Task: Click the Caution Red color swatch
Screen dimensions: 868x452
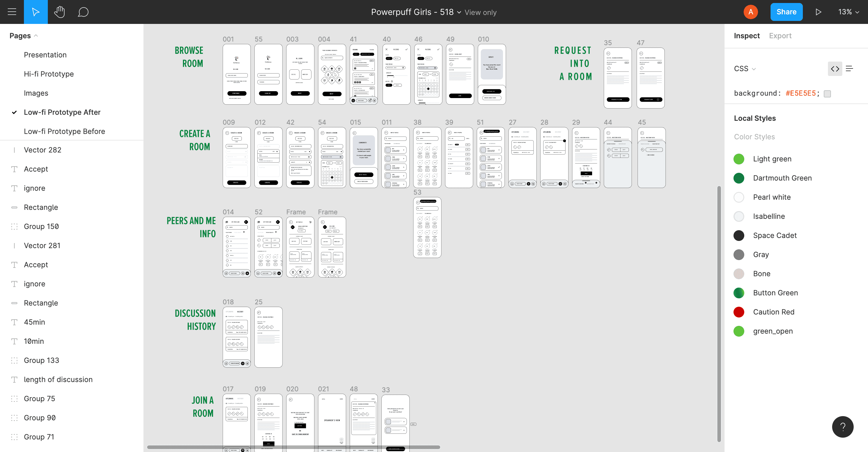Action: click(739, 312)
